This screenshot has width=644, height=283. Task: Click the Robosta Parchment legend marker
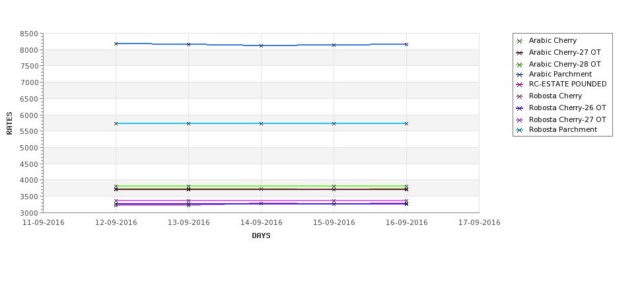pyautogui.click(x=519, y=130)
